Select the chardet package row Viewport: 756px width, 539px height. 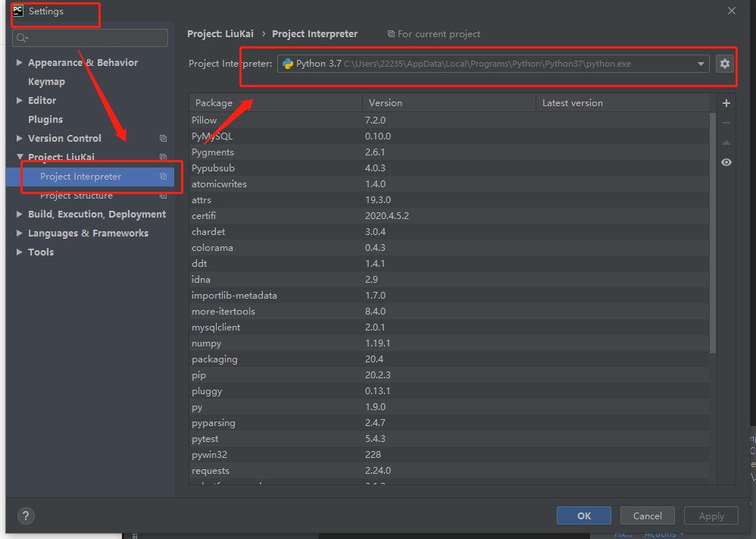[449, 232]
